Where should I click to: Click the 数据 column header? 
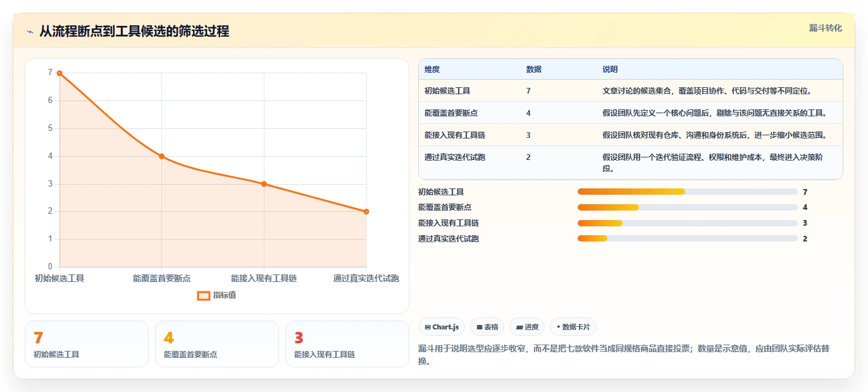[x=534, y=70]
